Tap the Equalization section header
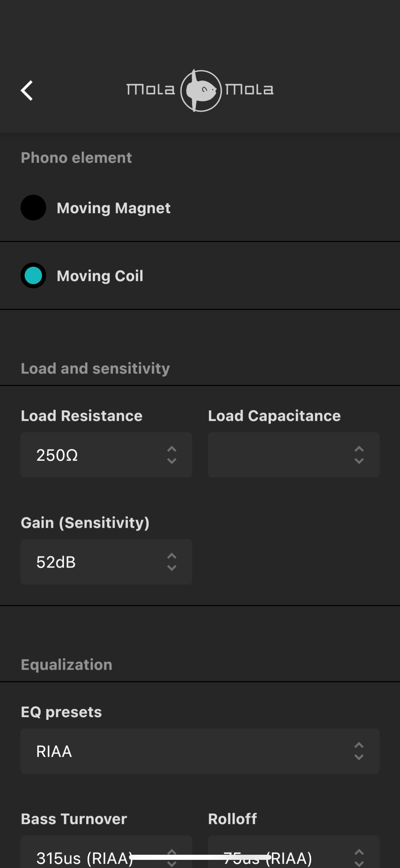Viewport: 400px width, 868px height. (66, 665)
